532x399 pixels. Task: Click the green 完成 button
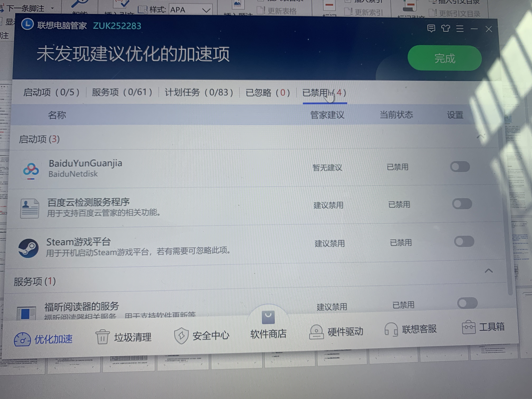point(445,58)
